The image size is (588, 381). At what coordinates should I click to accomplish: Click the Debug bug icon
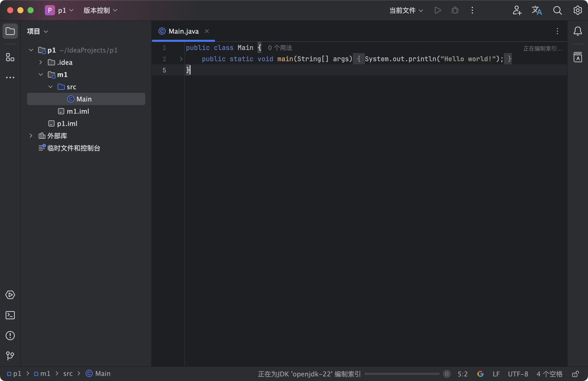point(455,10)
